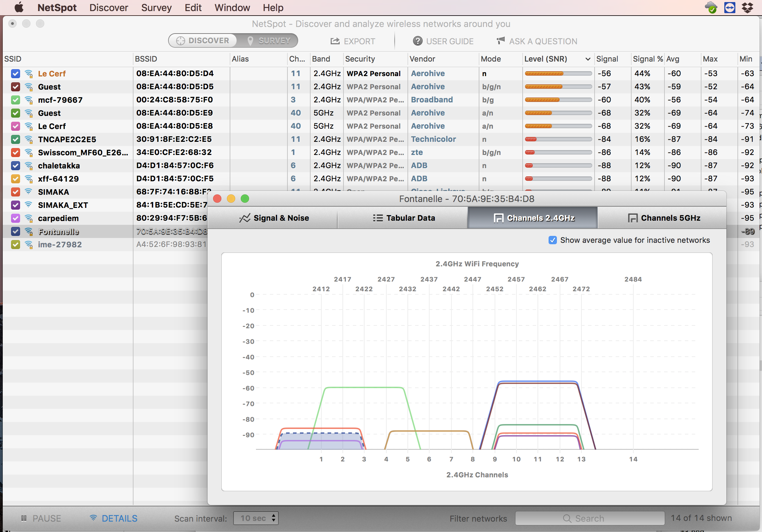Click the wifi icon next to Swisscom_MF60_E26
This screenshot has width=762, height=532.
(29, 153)
